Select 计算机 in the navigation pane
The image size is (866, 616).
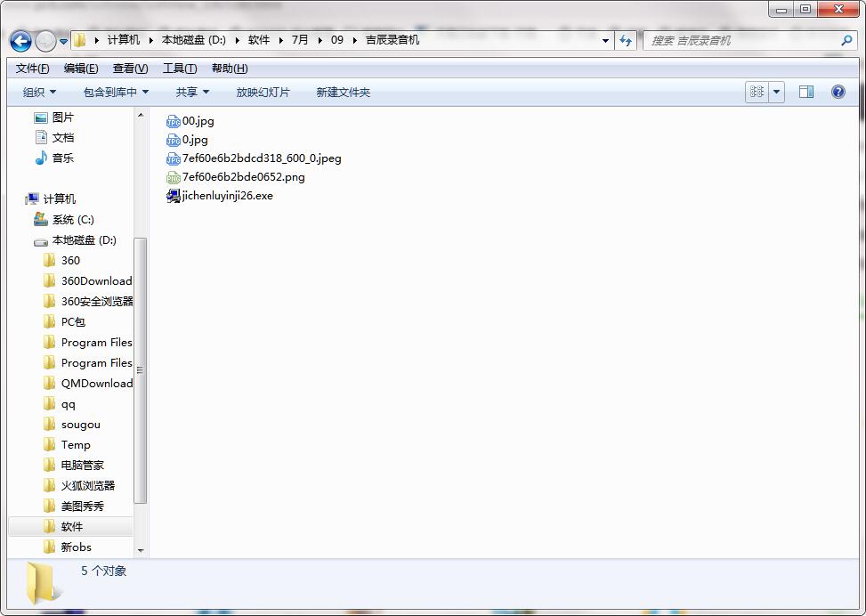[x=51, y=199]
